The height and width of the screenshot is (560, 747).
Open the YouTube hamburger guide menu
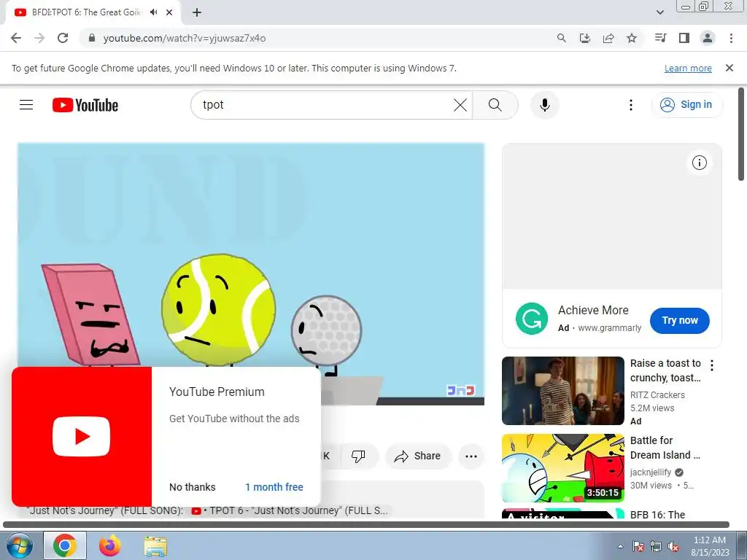(26, 105)
